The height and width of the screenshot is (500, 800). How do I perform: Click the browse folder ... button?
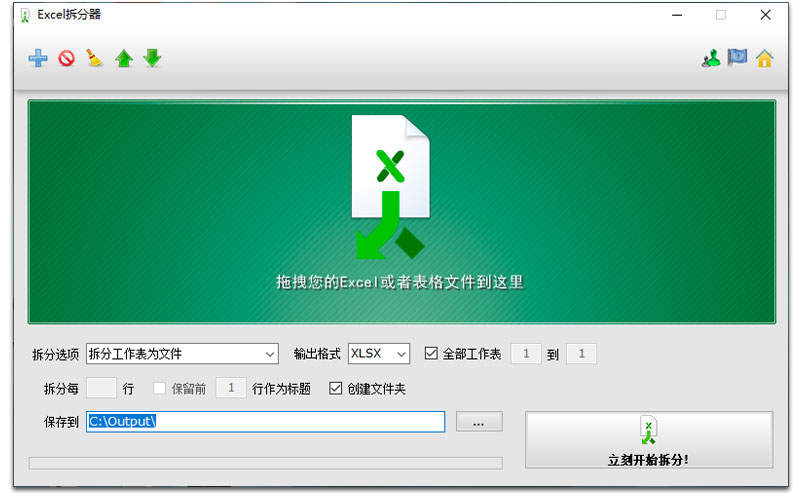click(479, 421)
